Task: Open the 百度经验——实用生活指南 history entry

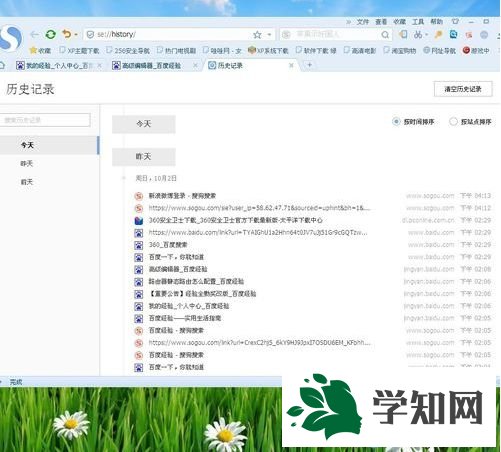Action: 185,318
